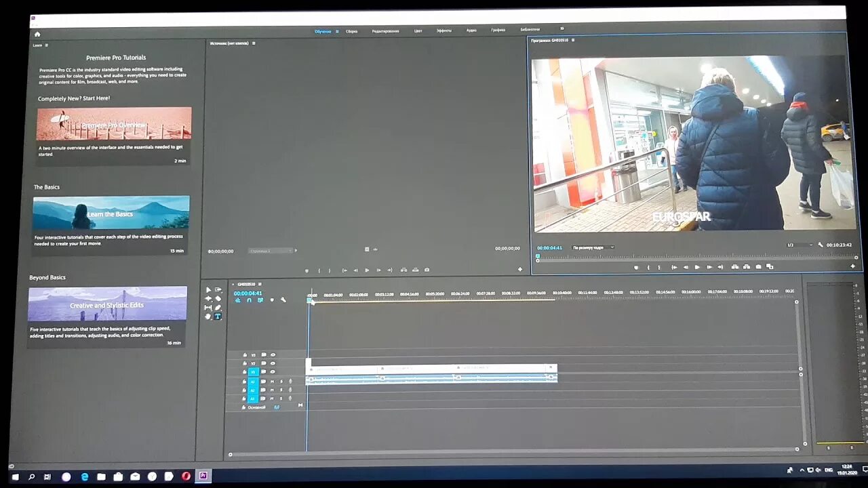Toggle Linked Selection in timeline header

click(x=260, y=300)
